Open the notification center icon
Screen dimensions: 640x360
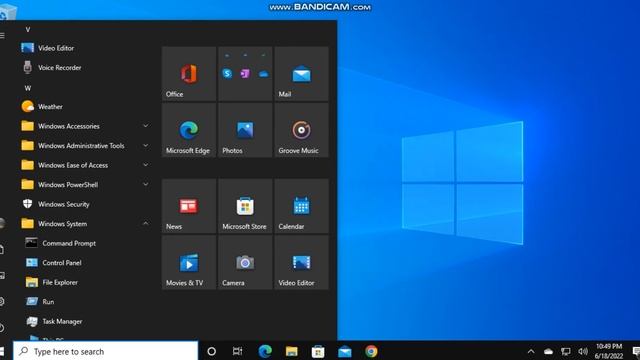pyautogui.click(x=636, y=351)
